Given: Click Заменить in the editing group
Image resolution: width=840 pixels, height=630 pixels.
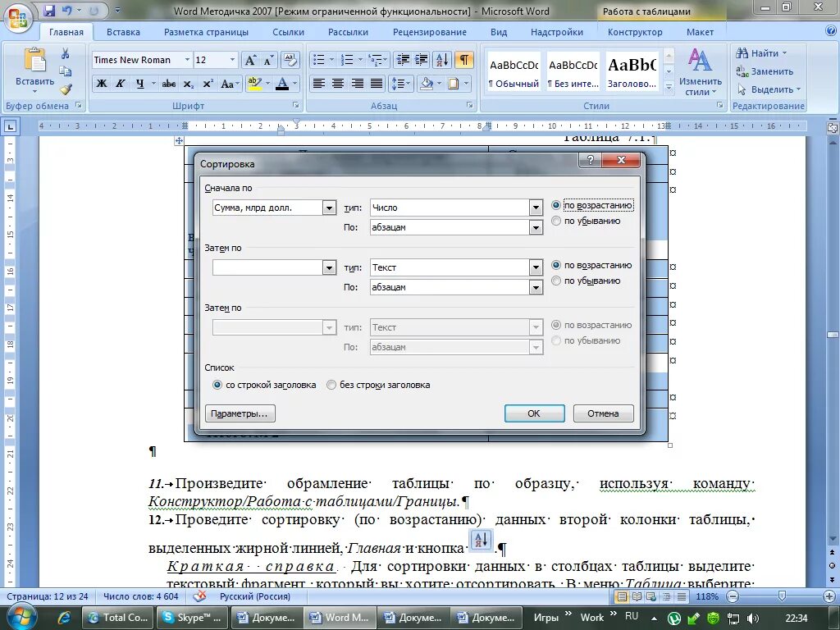Looking at the screenshot, I should (x=765, y=71).
